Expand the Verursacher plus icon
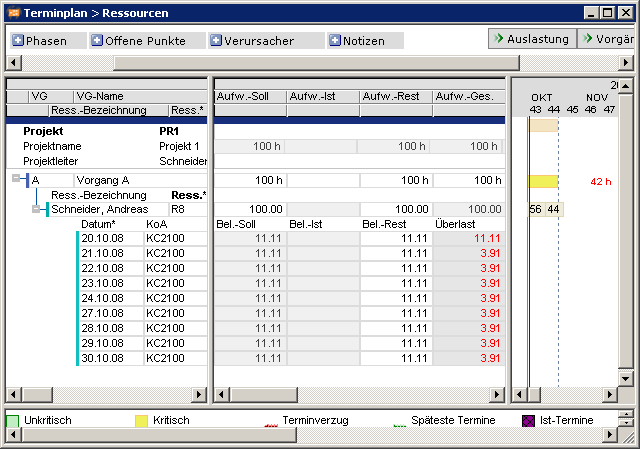640x449 pixels. coord(216,40)
